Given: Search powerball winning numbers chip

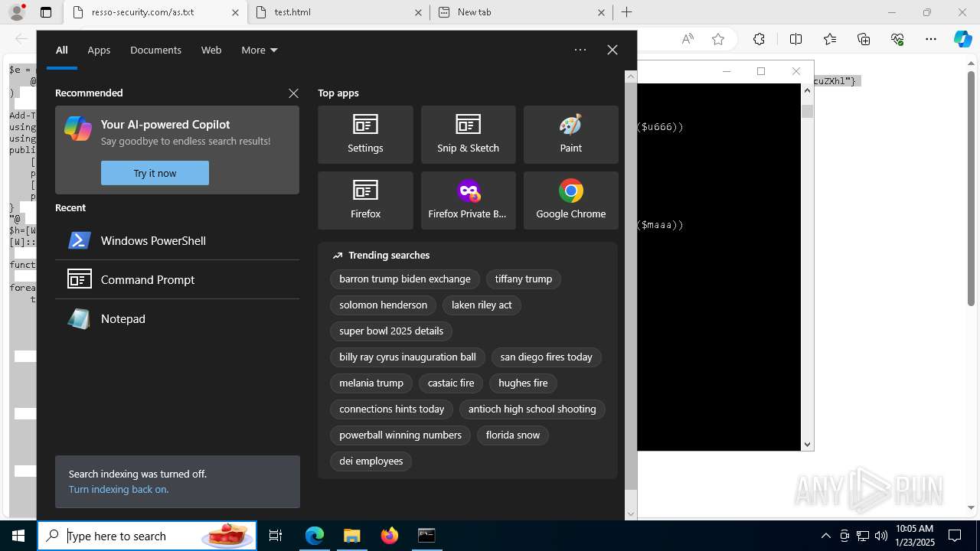Looking at the screenshot, I should [400, 435].
